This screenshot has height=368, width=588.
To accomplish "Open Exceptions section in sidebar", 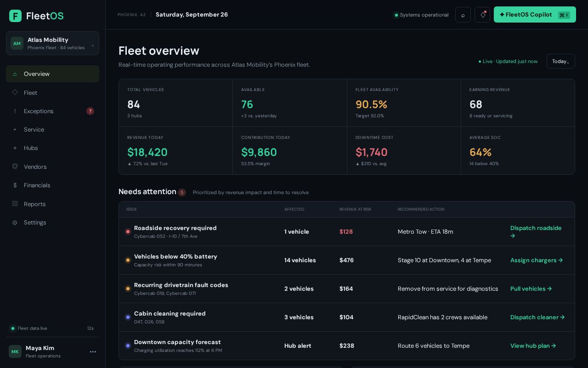I will [52, 111].
